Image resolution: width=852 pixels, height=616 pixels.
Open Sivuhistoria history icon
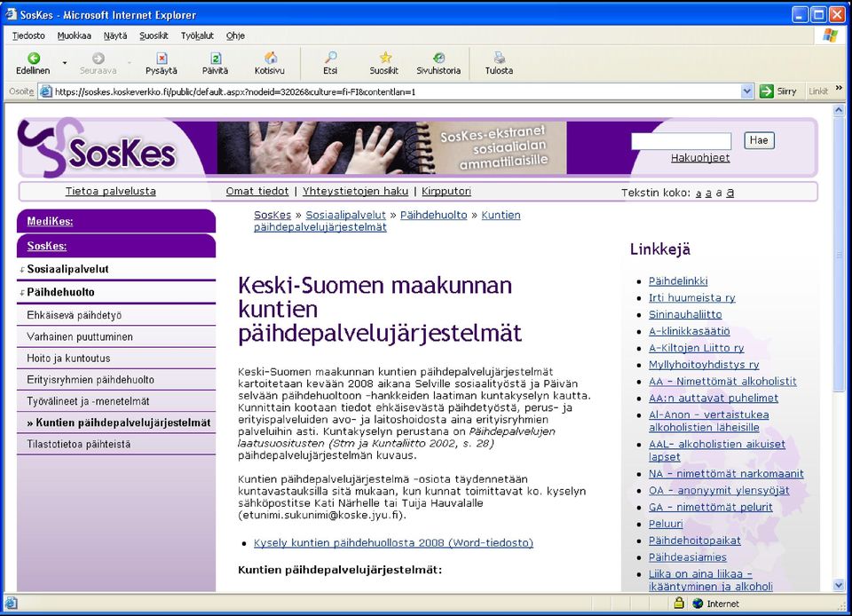[x=438, y=58]
